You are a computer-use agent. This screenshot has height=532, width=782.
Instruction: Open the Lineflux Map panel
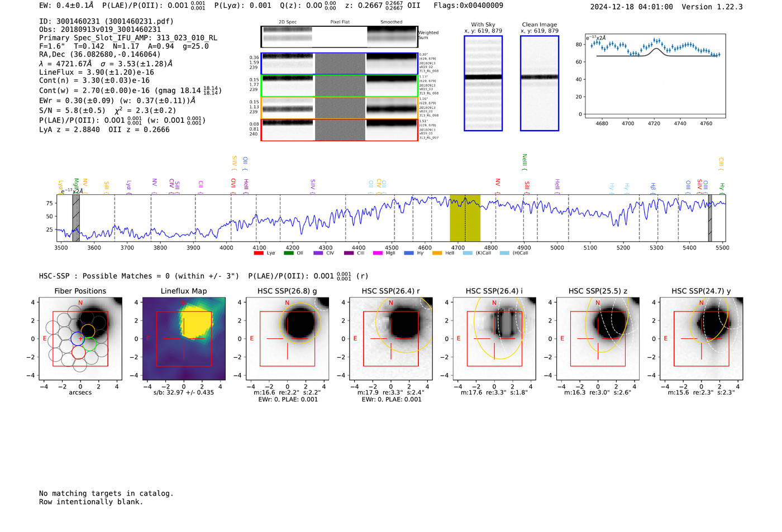(x=184, y=338)
